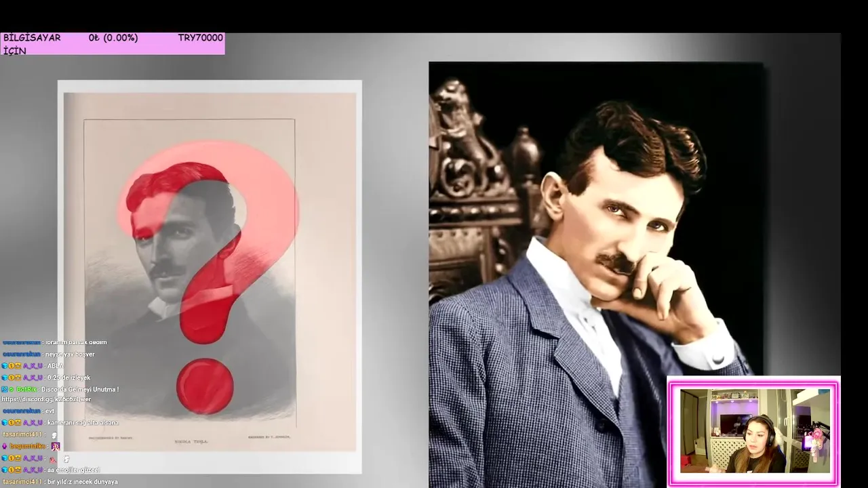This screenshot has width=868, height=488.
Task: Open the discord.gg invite link in chat
Action: point(46,399)
